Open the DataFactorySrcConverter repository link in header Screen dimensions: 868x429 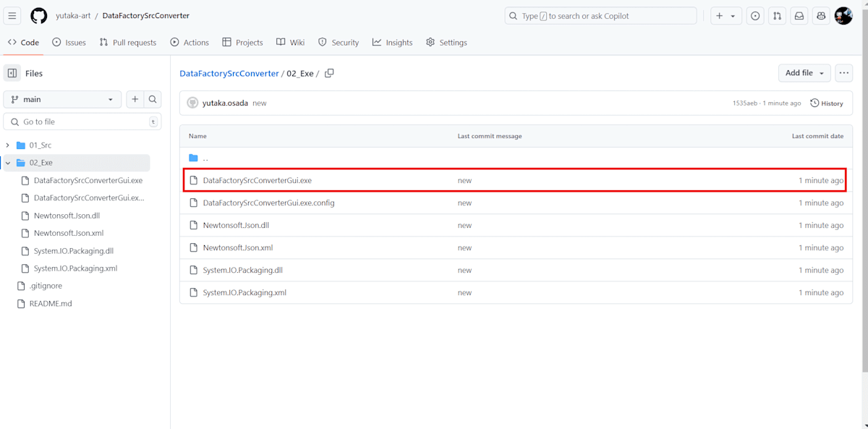146,16
